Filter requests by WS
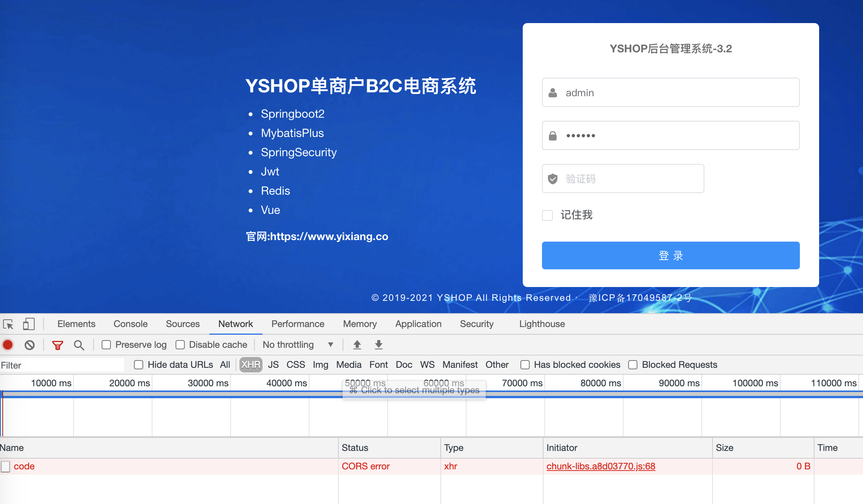 click(427, 365)
